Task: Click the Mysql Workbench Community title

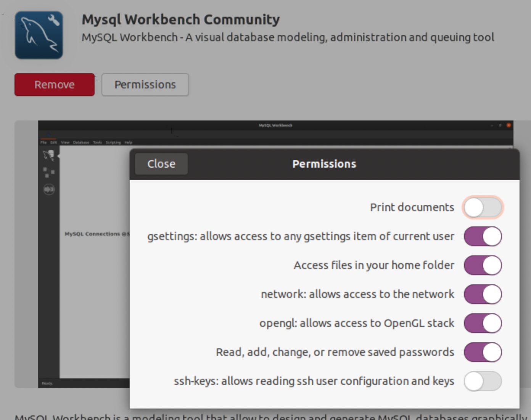Action: coord(181,19)
